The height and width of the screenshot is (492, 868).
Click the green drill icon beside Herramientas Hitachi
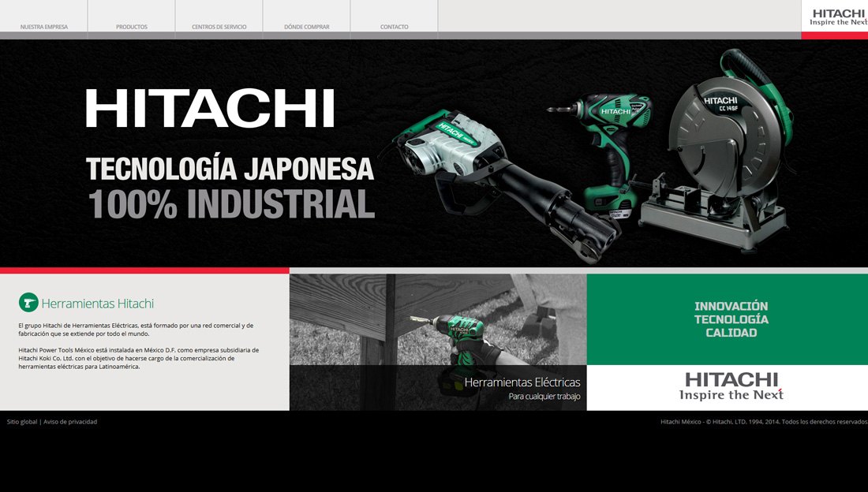click(28, 303)
